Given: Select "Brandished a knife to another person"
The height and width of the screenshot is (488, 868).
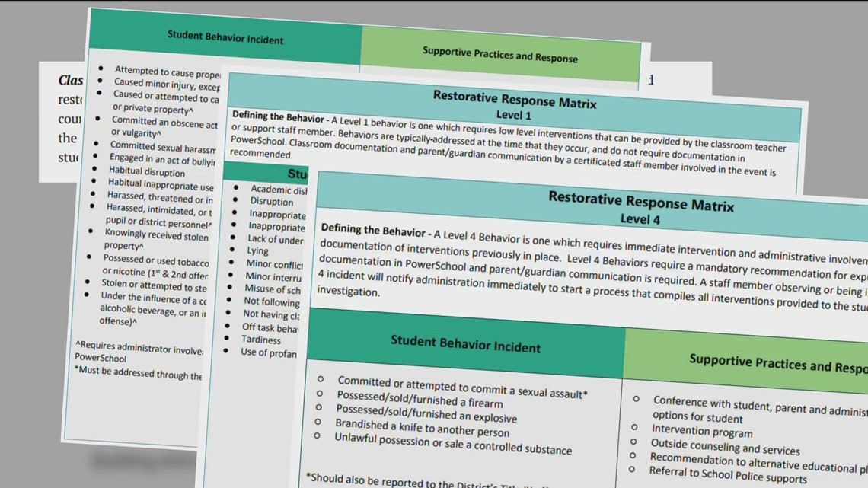Looking at the screenshot, I should click(x=422, y=428).
